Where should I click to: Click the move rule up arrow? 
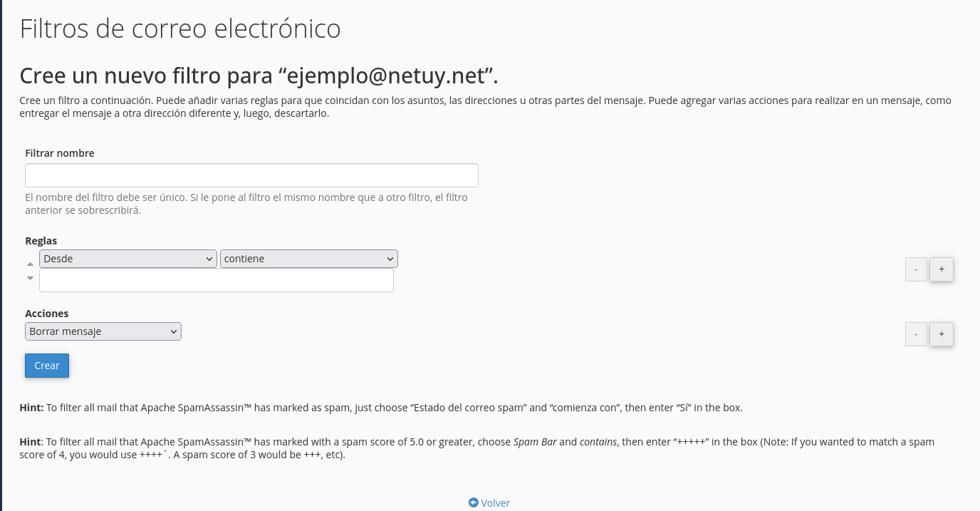pos(30,264)
